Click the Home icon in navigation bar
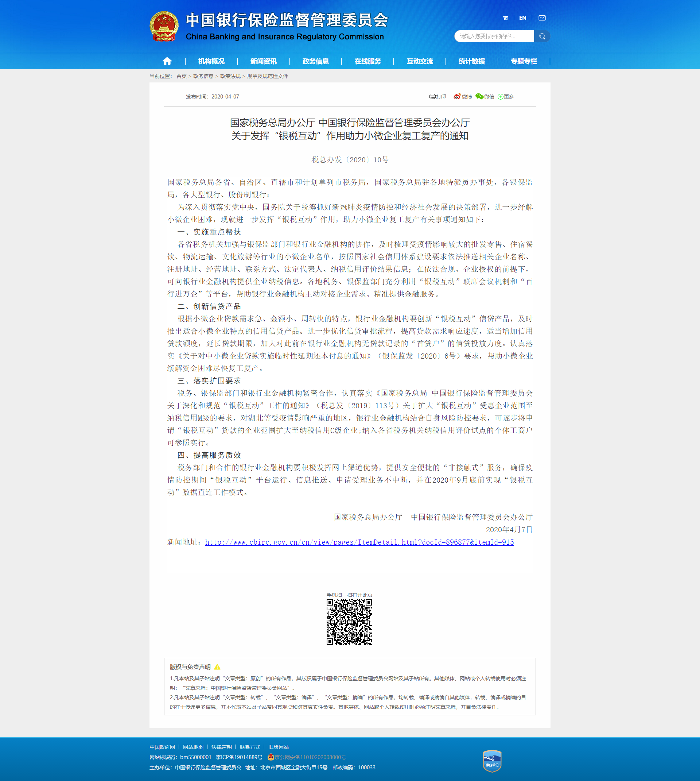The width and height of the screenshot is (700, 781). [x=167, y=61]
